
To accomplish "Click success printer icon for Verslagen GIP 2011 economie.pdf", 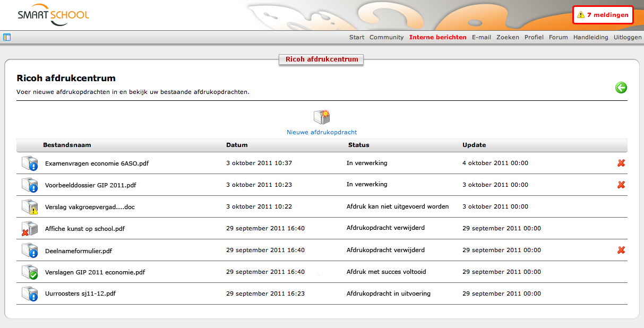I will tap(30, 272).
